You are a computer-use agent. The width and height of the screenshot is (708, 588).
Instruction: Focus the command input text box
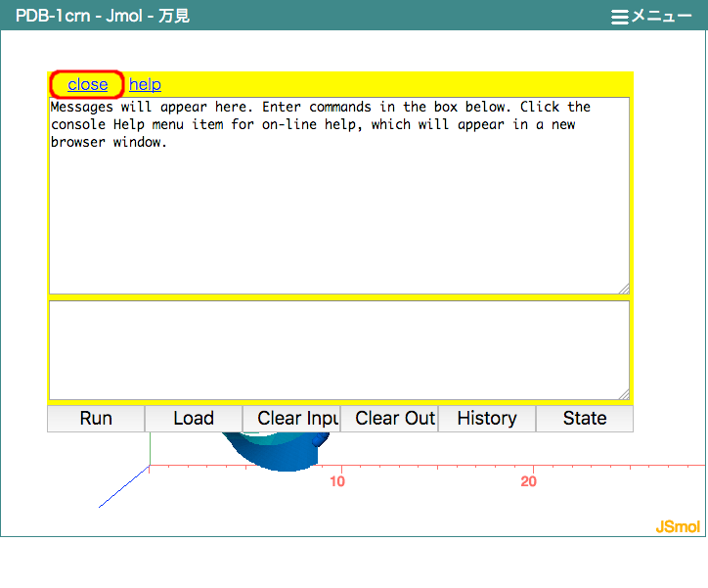click(337, 350)
